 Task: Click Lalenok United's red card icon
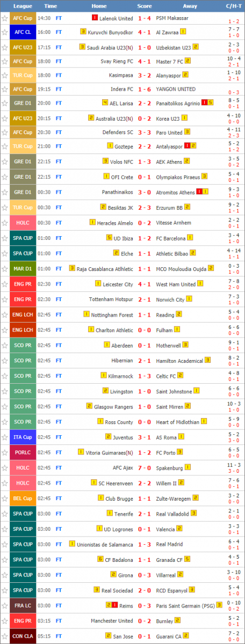coord(95,18)
